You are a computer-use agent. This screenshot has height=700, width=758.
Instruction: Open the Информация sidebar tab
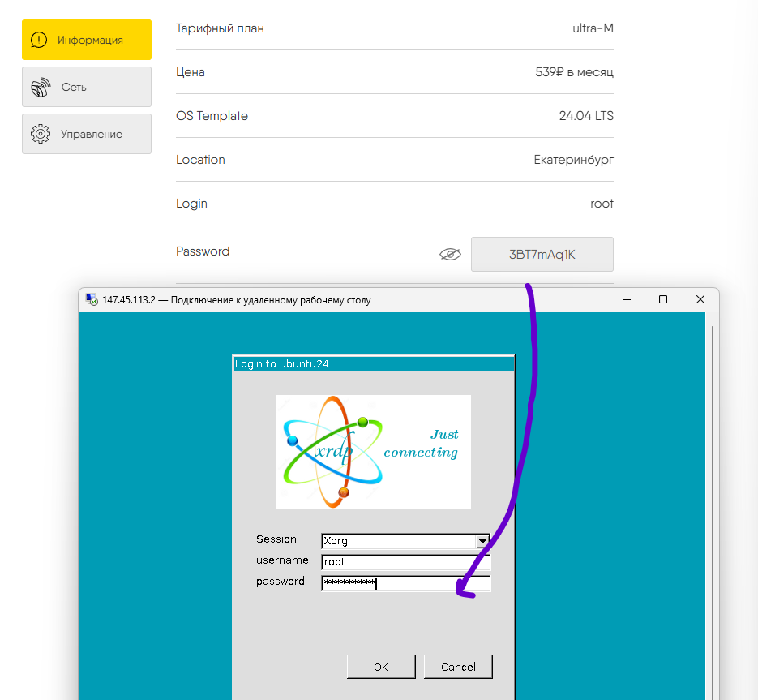(x=87, y=40)
